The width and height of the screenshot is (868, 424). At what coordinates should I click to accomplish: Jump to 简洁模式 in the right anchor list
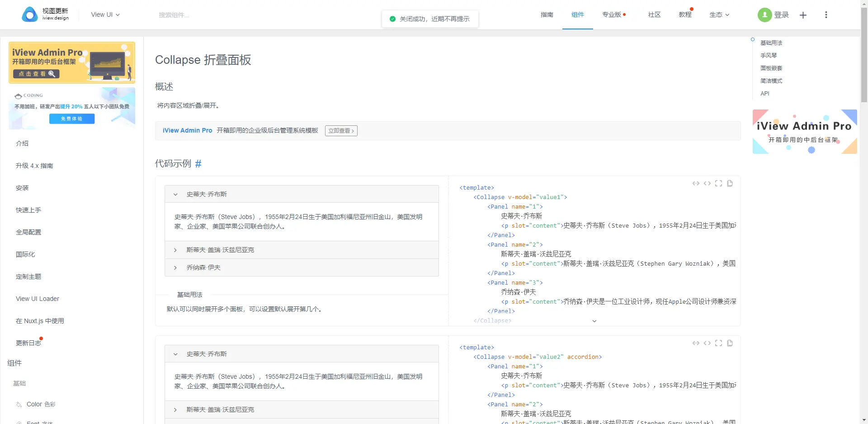pyautogui.click(x=771, y=81)
